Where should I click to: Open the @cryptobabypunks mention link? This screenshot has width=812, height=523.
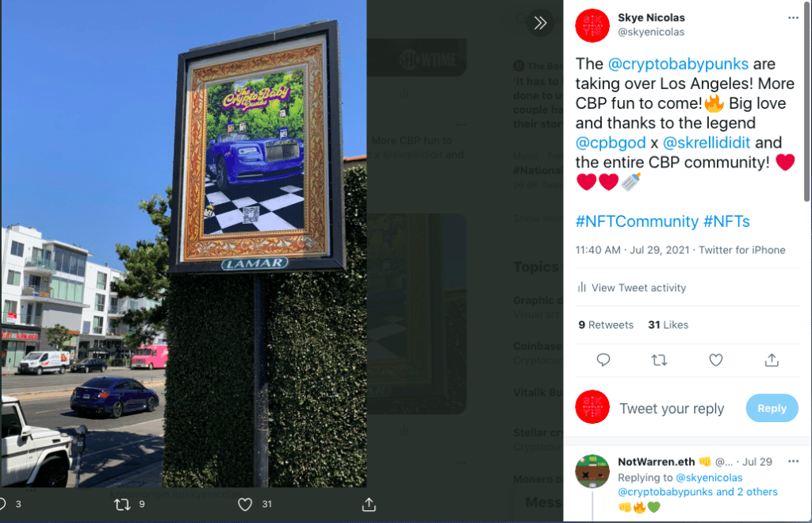[678, 63]
